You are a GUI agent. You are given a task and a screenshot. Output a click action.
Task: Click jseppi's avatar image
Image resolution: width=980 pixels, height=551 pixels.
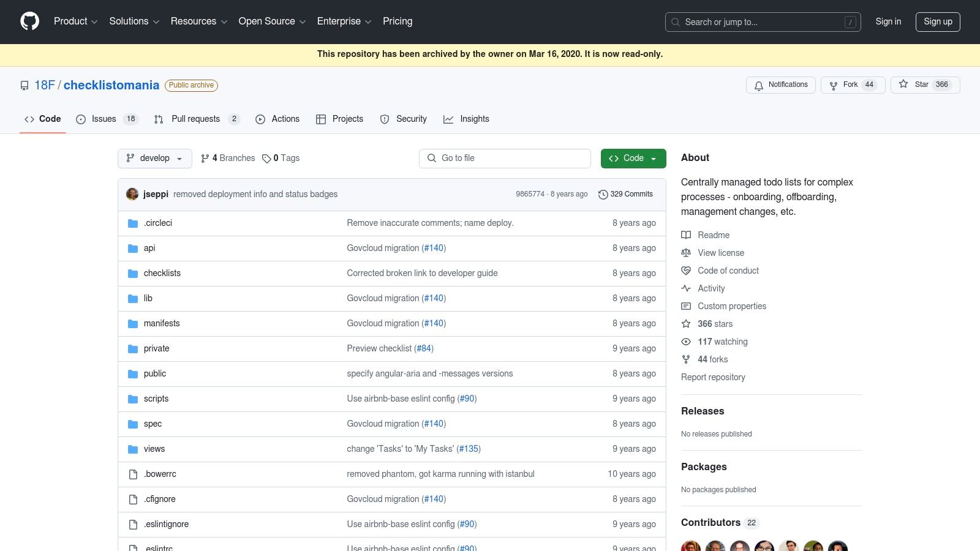click(132, 194)
